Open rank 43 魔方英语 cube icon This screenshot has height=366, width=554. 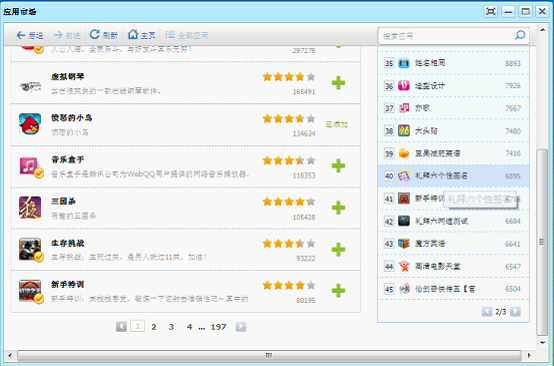click(x=404, y=243)
